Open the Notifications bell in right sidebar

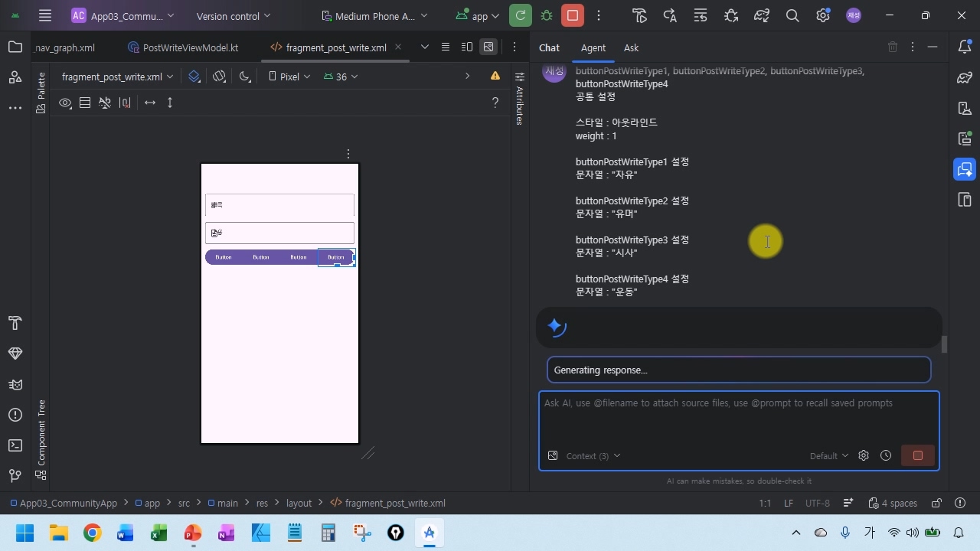click(x=965, y=47)
